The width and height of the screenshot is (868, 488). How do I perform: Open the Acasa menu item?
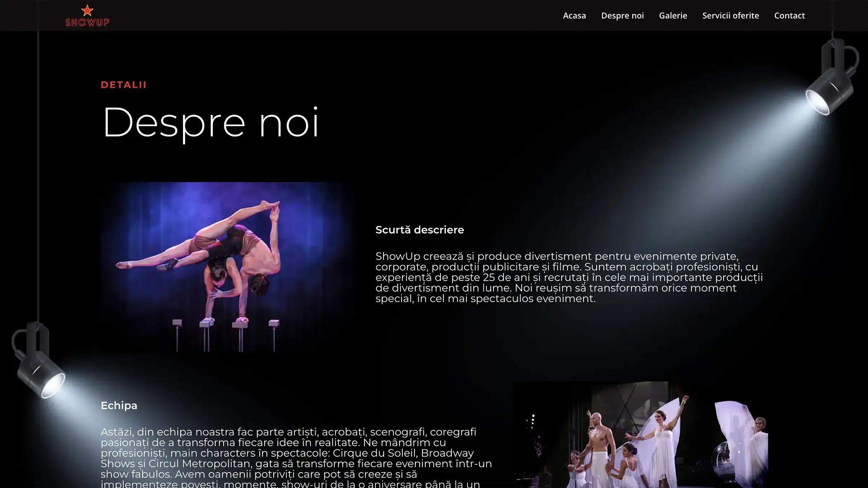pos(574,15)
